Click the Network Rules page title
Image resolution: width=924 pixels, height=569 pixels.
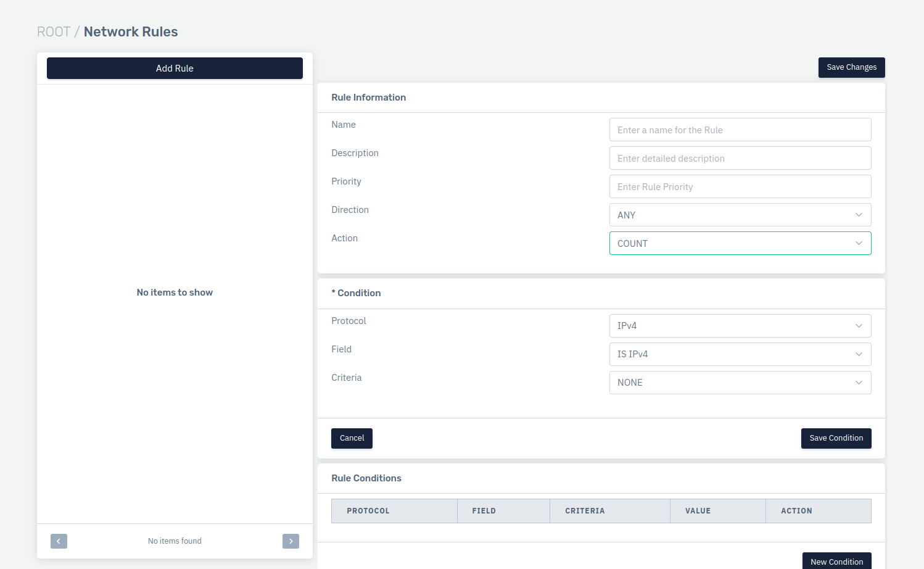point(131,31)
